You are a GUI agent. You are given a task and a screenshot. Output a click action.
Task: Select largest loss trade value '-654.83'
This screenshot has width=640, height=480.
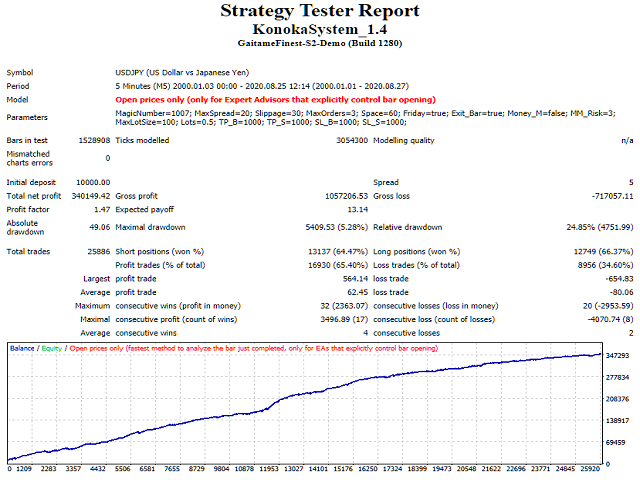[x=620, y=279]
